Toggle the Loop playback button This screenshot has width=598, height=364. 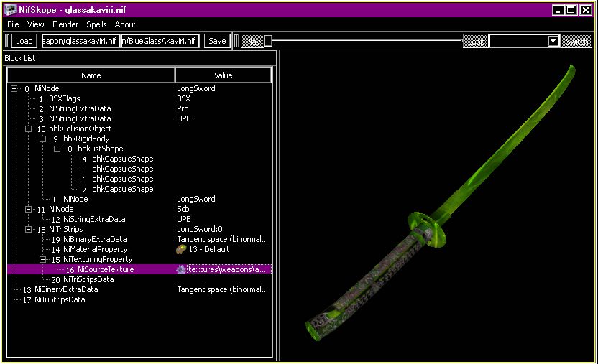pyautogui.click(x=476, y=42)
